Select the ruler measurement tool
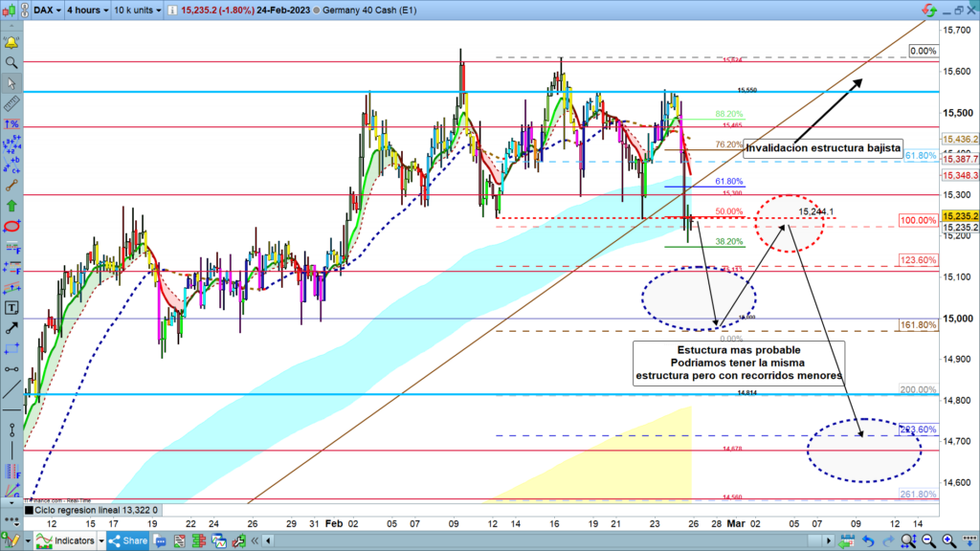This screenshot has height=551, width=980. (x=11, y=104)
